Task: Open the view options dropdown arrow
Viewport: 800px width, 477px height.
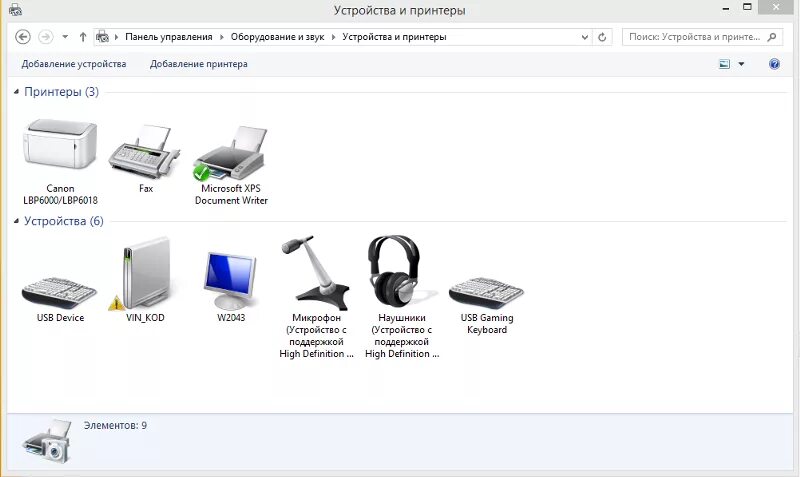Action: (741, 64)
